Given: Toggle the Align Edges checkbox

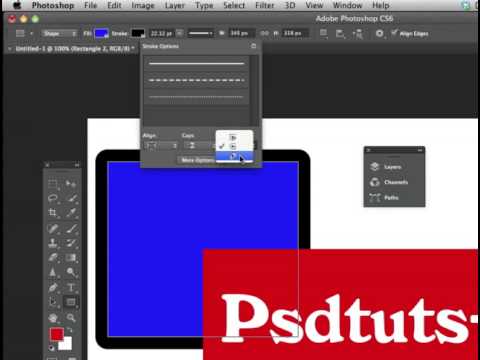Looking at the screenshot, I should [x=394, y=33].
